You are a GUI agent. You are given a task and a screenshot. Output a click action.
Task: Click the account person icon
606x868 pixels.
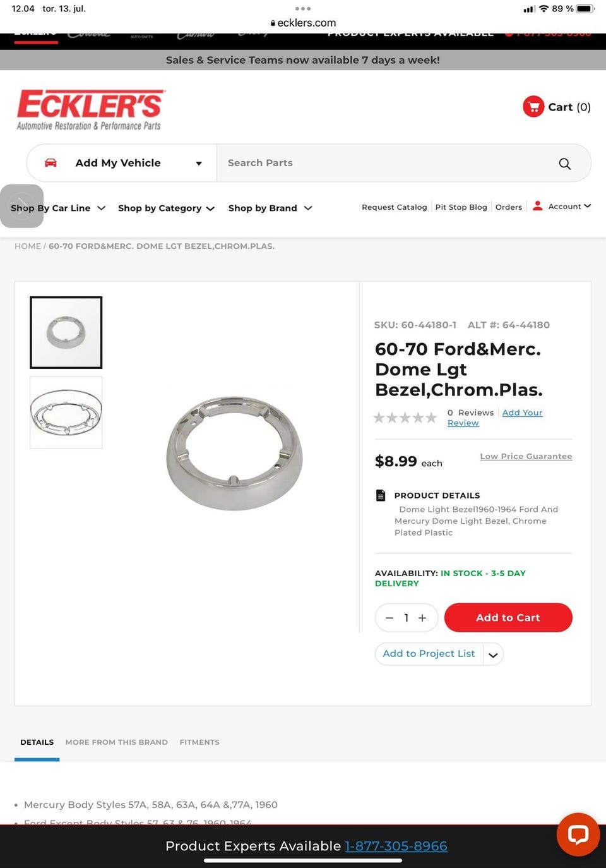pyautogui.click(x=537, y=206)
